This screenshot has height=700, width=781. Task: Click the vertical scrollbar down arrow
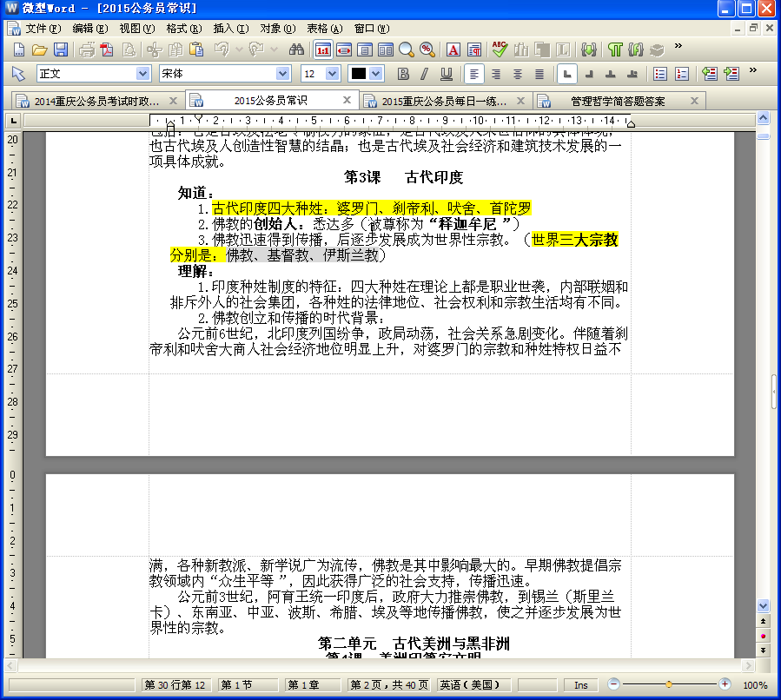tap(763, 605)
